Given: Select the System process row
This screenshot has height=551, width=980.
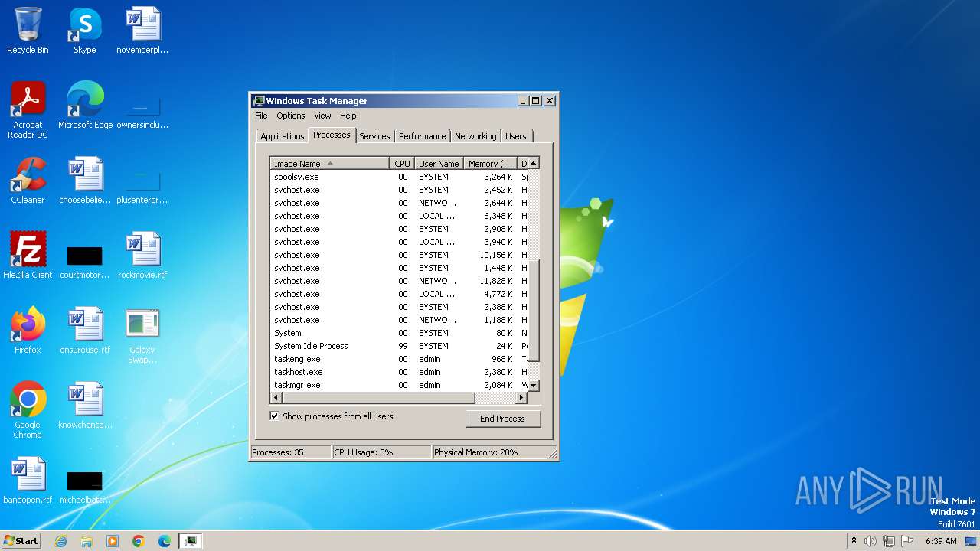Looking at the screenshot, I should pyautogui.click(x=399, y=333).
